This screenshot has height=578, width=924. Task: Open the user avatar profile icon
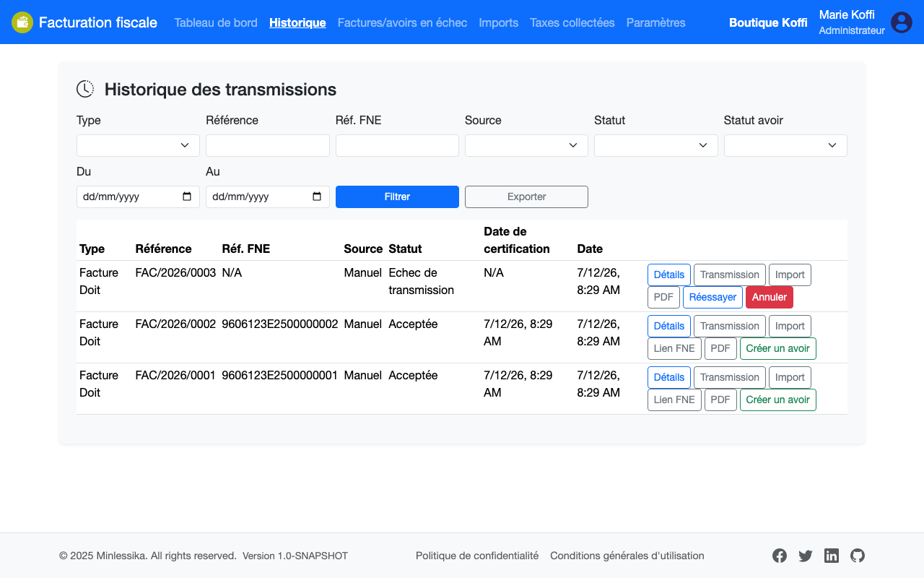902,22
